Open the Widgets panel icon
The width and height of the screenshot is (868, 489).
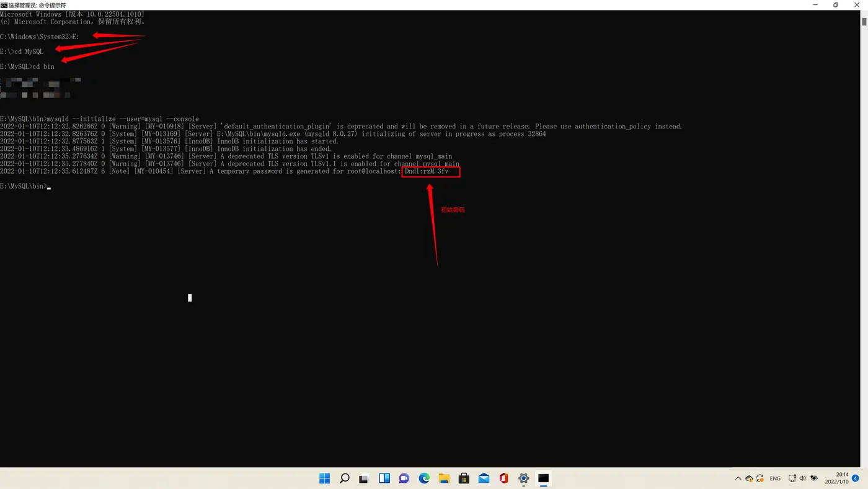click(384, 478)
